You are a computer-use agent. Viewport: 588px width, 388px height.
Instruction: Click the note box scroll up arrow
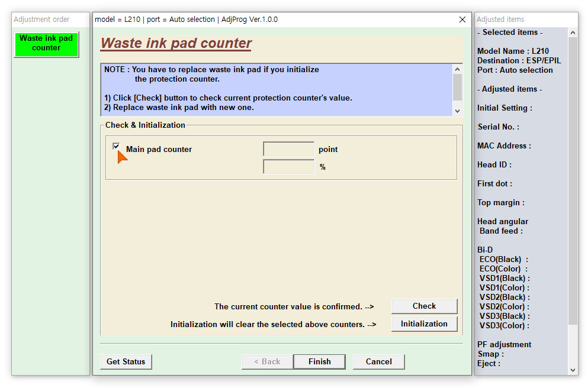(457, 69)
